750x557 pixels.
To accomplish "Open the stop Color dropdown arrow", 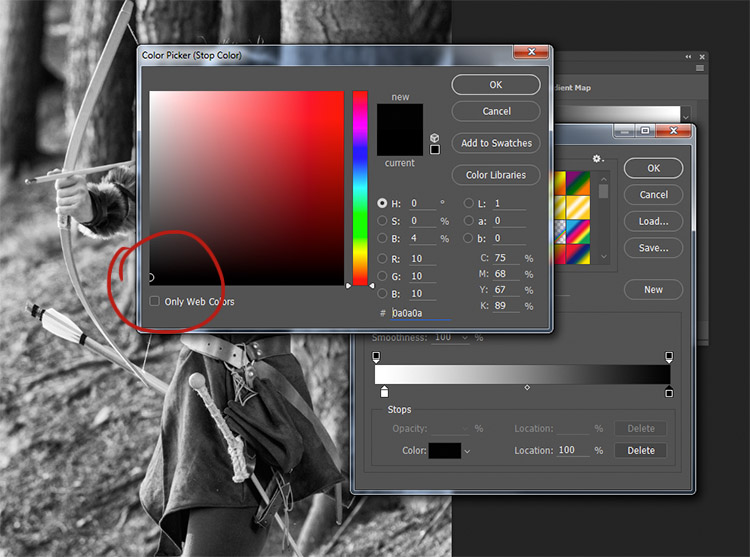I will coord(467,451).
